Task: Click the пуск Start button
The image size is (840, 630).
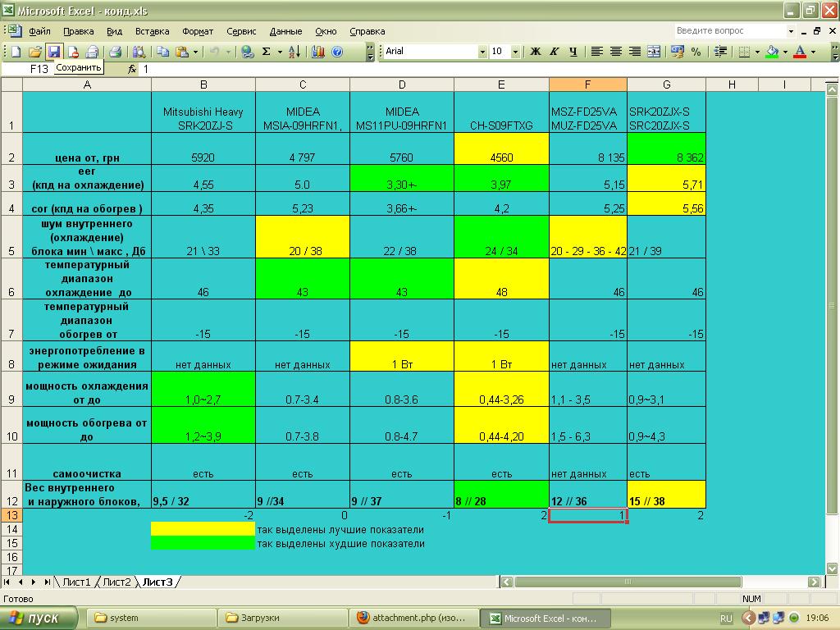Action: click(38, 618)
